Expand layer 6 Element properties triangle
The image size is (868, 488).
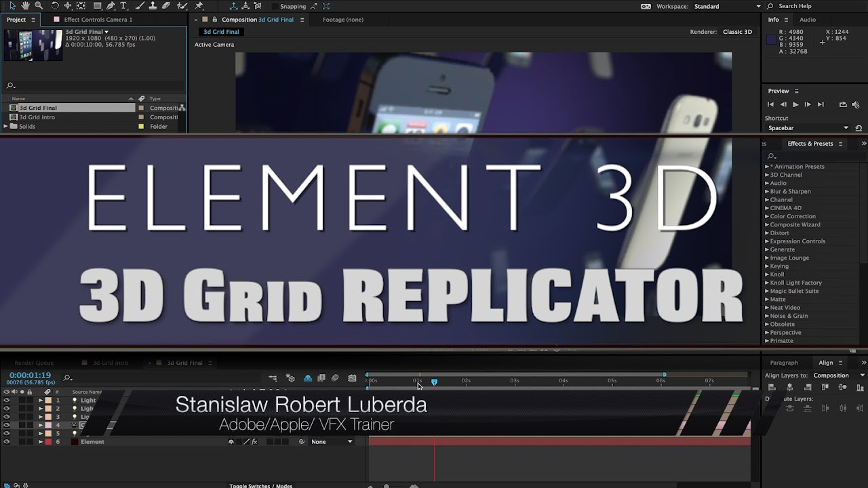tap(40, 441)
